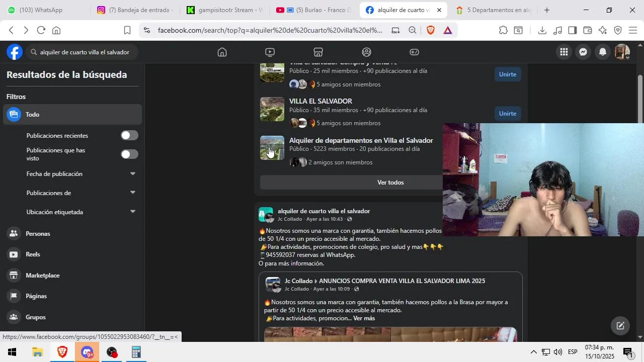Toggle browser sidebar panel icon
Image resolution: width=644 pixels, height=362 pixels.
tap(573, 30)
